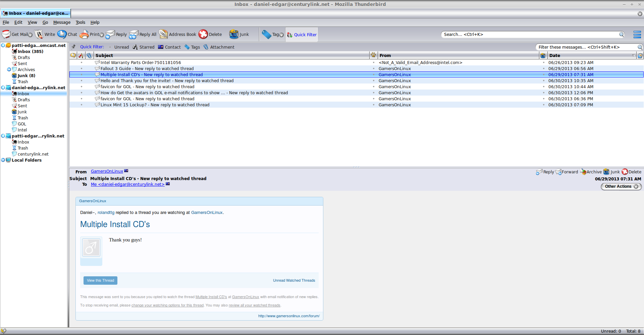
Task: Open the Write new message button
Action: [45, 34]
